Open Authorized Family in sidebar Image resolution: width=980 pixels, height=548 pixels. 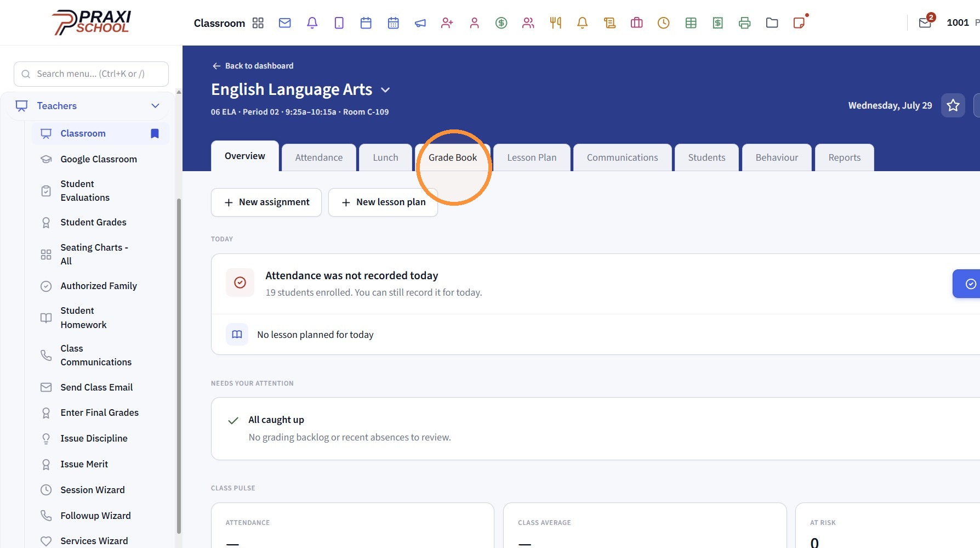pyautogui.click(x=100, y=286)
